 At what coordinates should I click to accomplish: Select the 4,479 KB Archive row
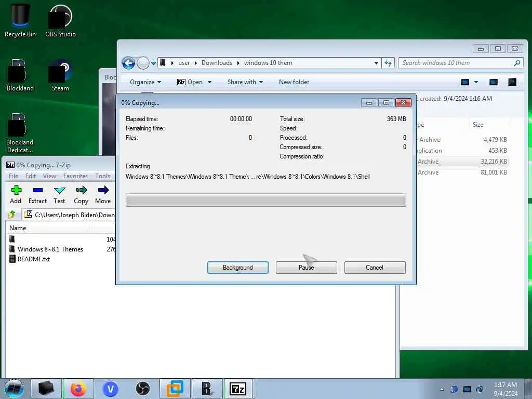pyautogui.click(x=462, y=139)
